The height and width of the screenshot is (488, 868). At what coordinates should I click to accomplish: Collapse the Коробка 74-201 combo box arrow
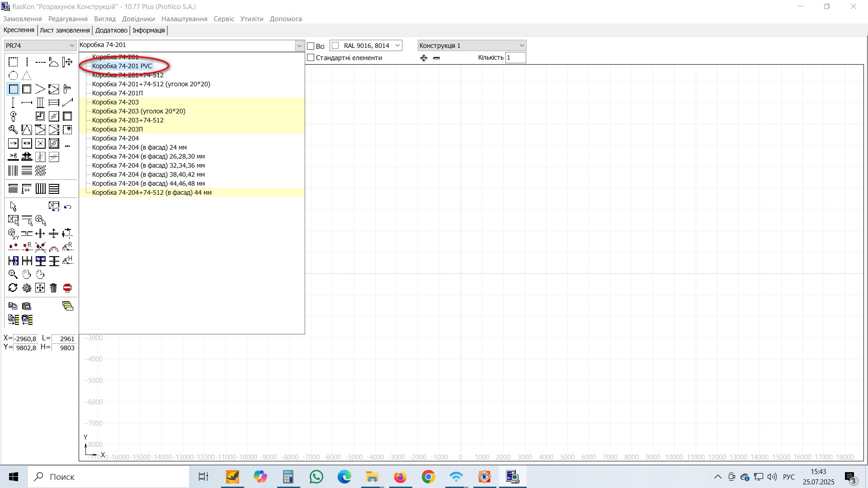[299, 46]
